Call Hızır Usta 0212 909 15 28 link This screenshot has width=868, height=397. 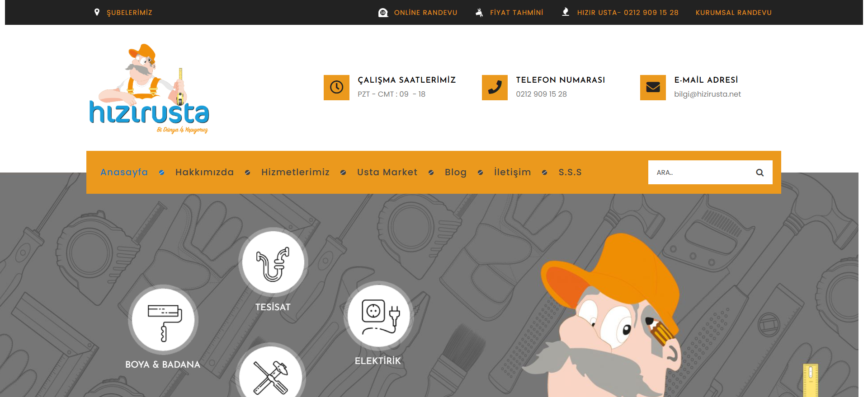[627, 13]
